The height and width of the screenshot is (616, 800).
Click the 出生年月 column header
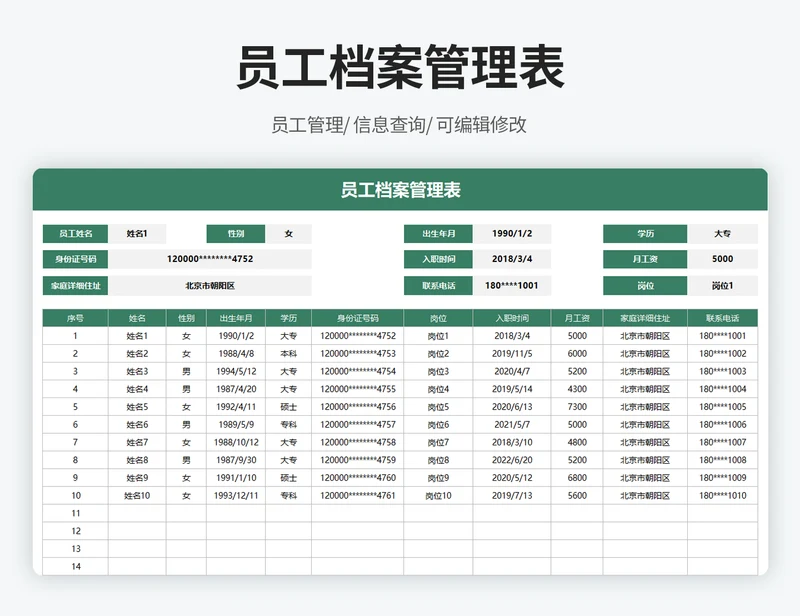[x=236, y=318]
